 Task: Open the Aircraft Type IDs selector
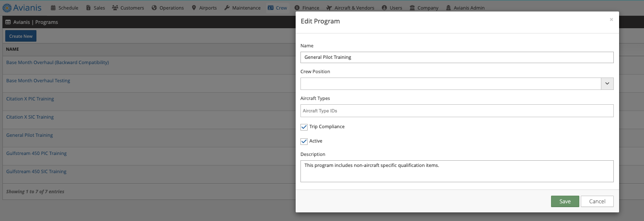pyautogui.click(x=457, y=110)
